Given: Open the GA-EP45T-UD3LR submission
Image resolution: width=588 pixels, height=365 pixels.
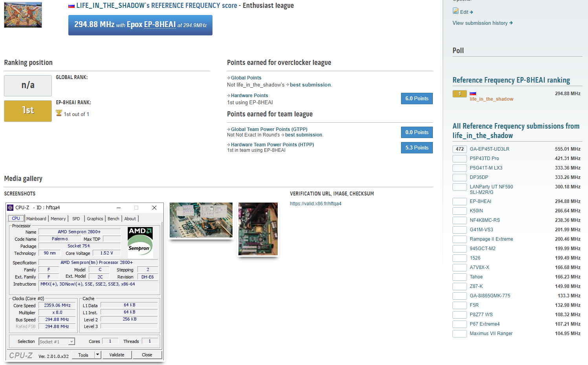Looking at the screenshot, I should (x=489, y=149).
